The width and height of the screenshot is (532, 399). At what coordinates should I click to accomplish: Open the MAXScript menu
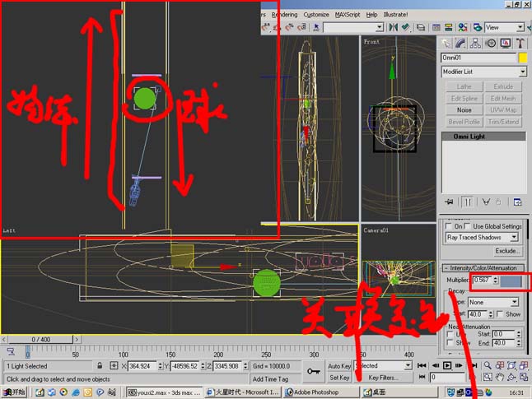click(348, 15)
